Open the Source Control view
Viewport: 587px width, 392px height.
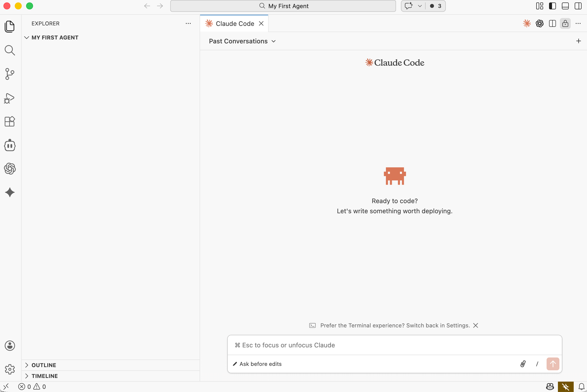(x=10, y=74)
